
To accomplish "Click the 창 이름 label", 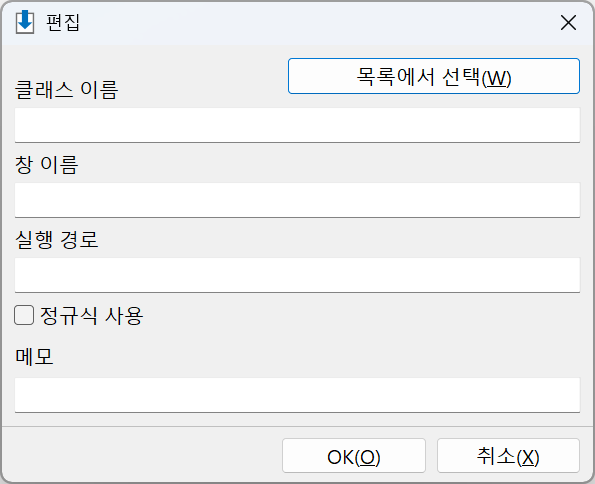I will point(47,165).
